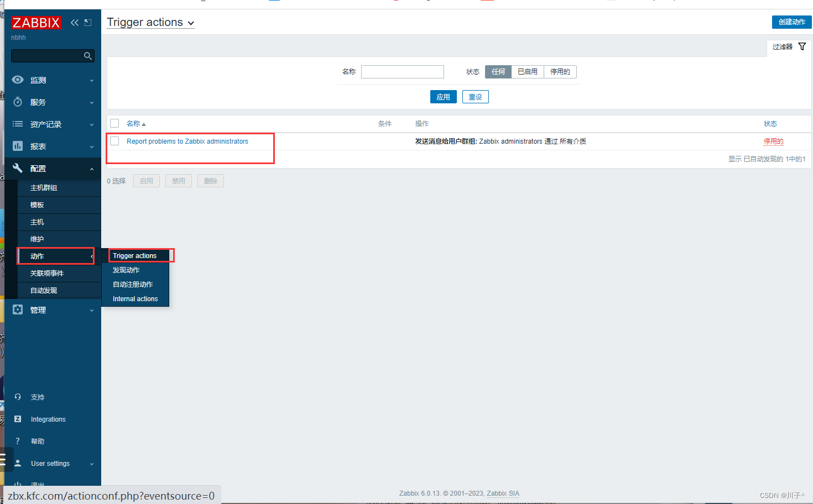Click the bar chart icon for 报表
This screenshot has height=504, width=813.
(18, 146)
